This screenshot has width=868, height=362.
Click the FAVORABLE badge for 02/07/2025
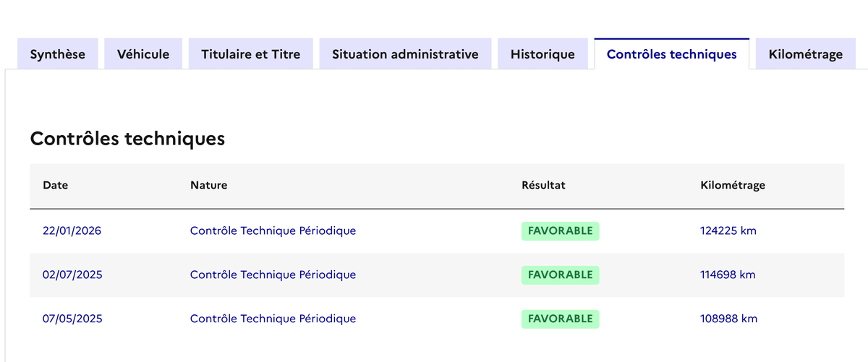tap(560, 275)
